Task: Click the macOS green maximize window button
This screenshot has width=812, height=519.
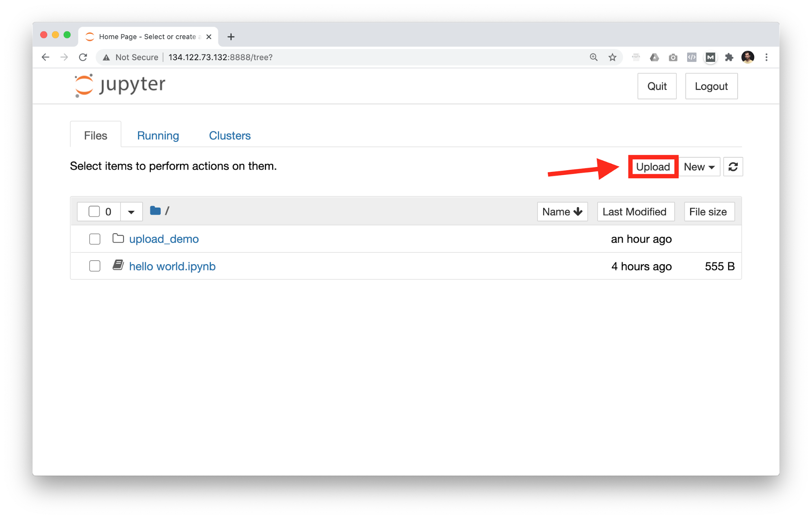Action: tap(67, 35)
